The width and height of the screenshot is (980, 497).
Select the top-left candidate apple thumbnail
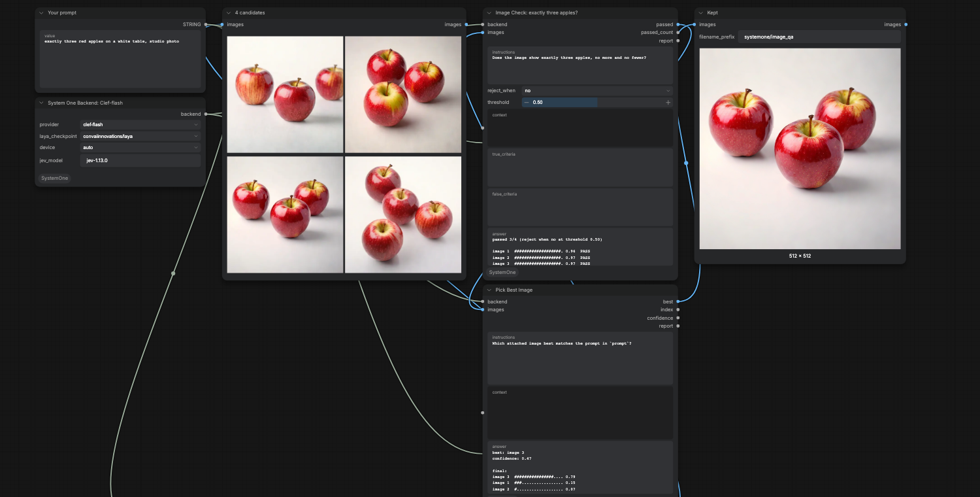click(285, 94)
